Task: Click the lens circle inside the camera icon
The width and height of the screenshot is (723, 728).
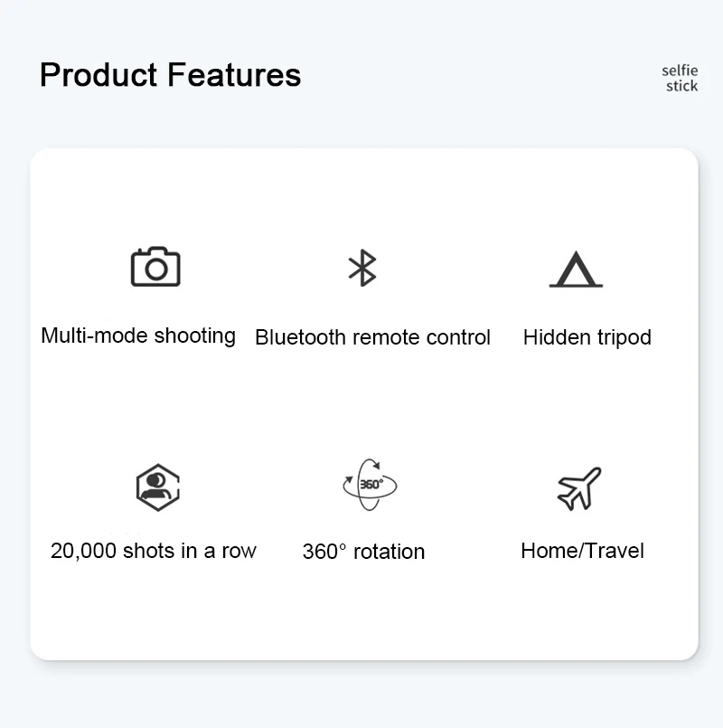Action: point(156,269)
